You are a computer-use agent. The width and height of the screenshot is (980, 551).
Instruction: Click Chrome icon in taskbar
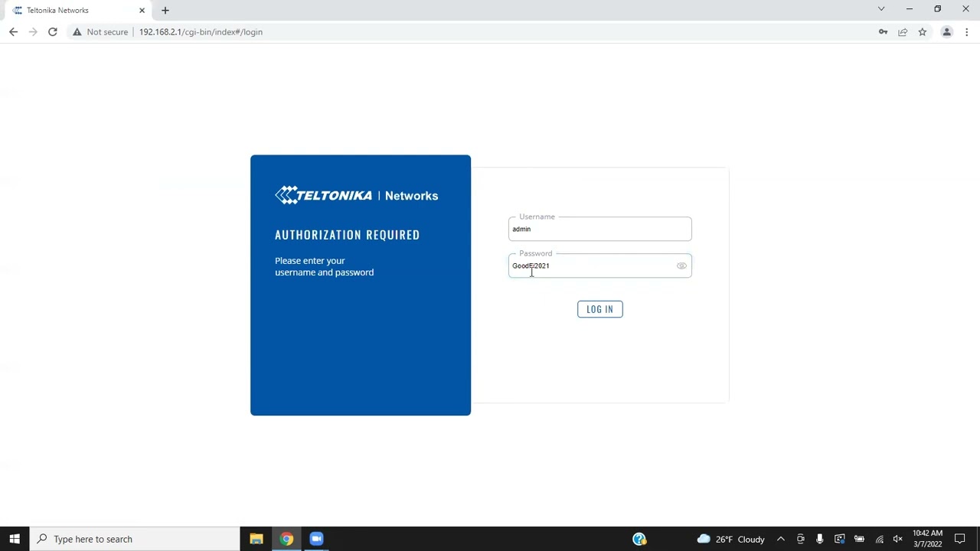click(286, 539)
